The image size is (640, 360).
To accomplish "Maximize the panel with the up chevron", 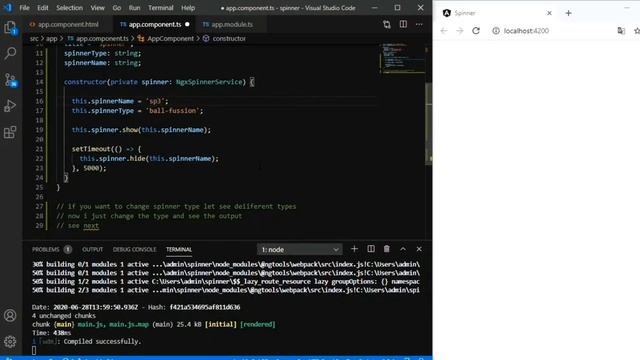I will 403,249.
